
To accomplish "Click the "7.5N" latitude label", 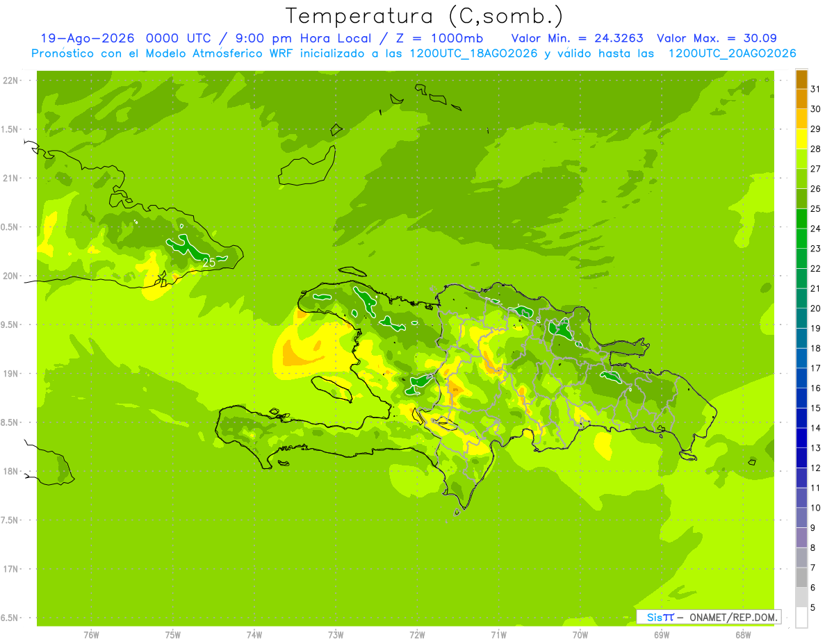I will point(10,520).
